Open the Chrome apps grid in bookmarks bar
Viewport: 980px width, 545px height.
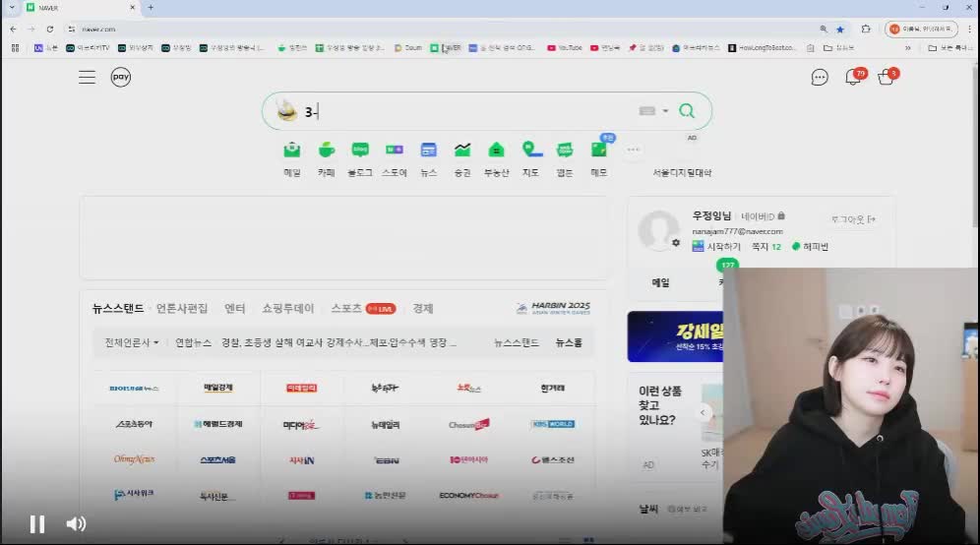pyautogui.click(x=15, y=47)
